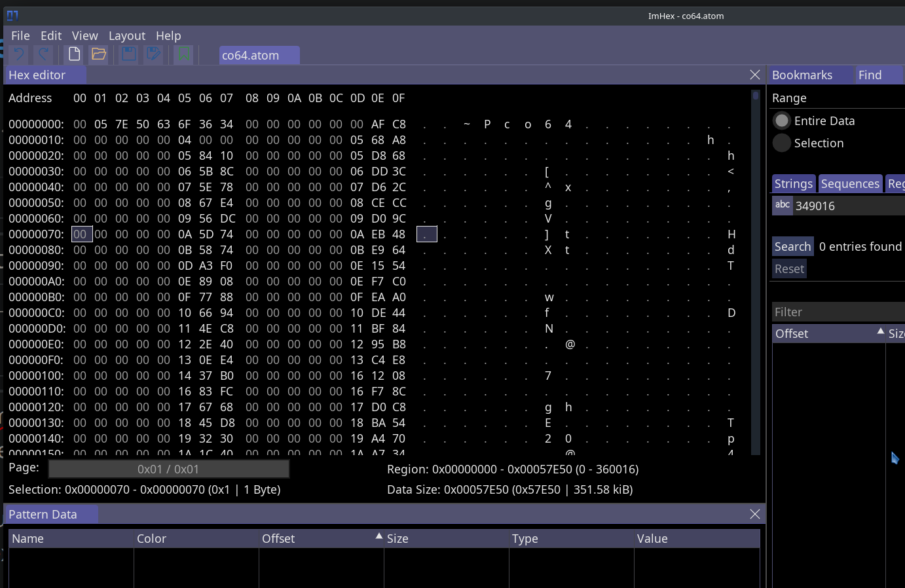Open the Layout menu
The width and height of the screenshot is (905, 588).
[127, 35]
